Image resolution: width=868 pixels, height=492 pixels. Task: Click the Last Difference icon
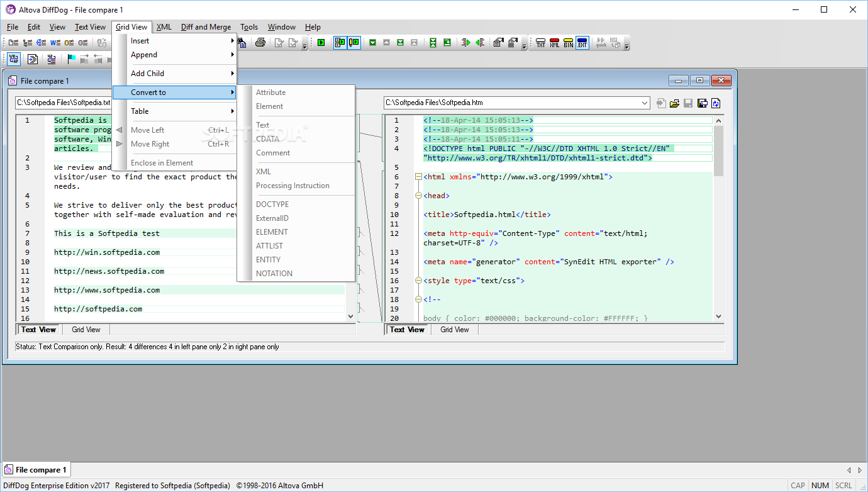(400, 43)
